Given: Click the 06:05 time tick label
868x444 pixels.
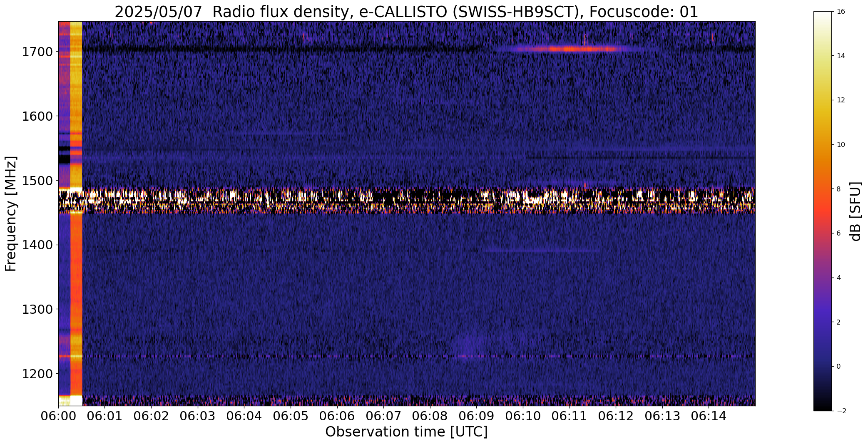Looking at the screenshot, I should pos(291,416).
